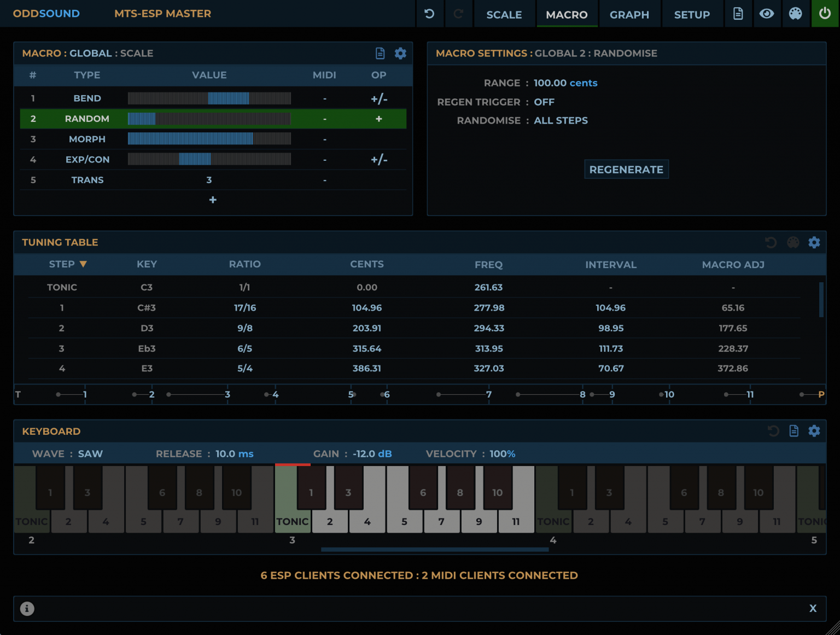Open the GRAPH tab

click(629, 14)
